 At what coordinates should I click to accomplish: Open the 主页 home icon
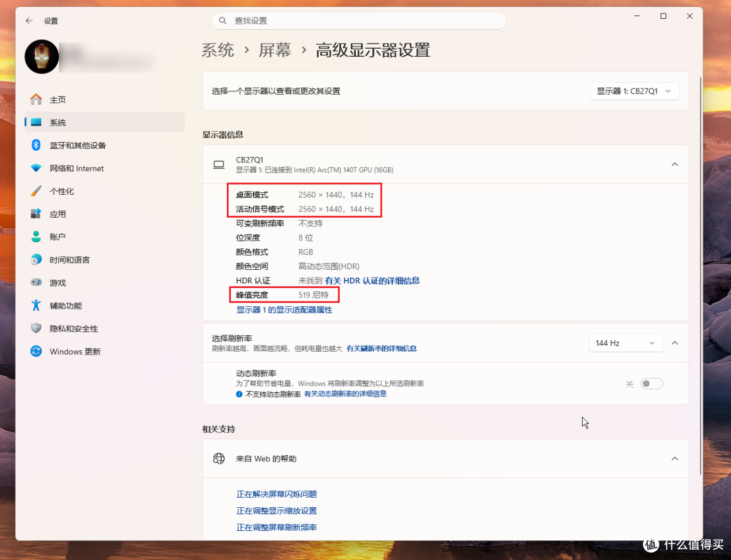(36, 99)
